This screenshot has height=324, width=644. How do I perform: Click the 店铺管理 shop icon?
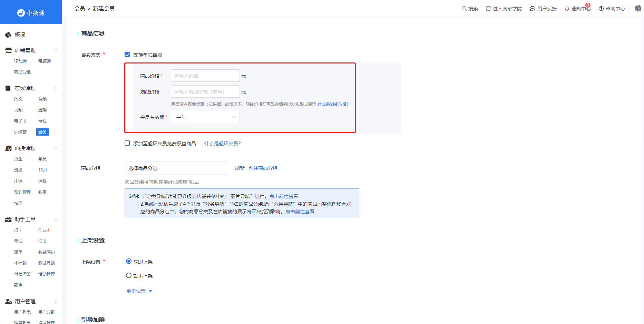(8, 50)
